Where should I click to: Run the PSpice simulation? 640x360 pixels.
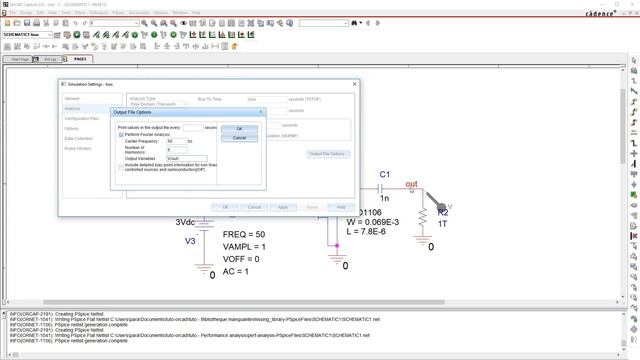point(76,35)
